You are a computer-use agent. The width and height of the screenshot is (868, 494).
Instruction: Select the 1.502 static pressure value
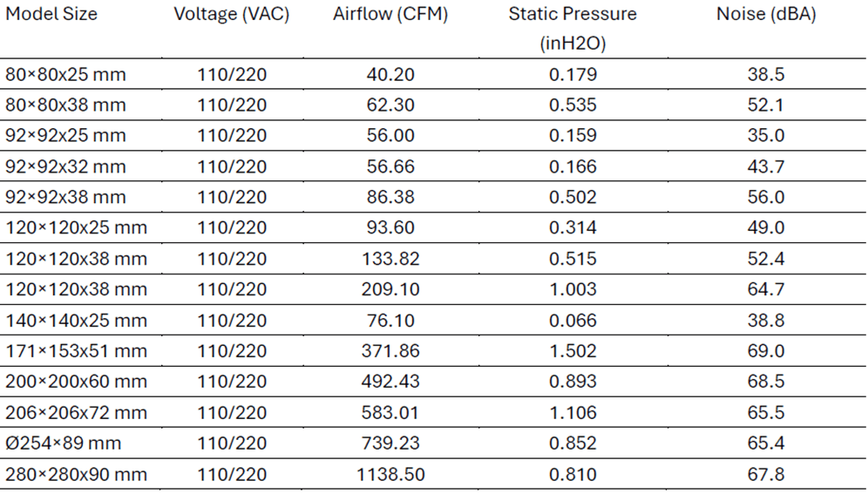[573, 351]
